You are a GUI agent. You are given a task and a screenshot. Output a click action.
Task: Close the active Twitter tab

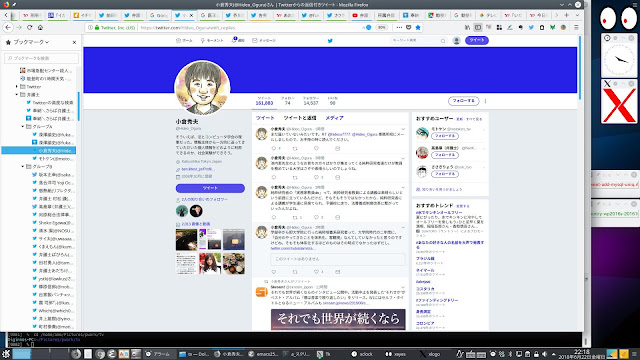[191, 15]
